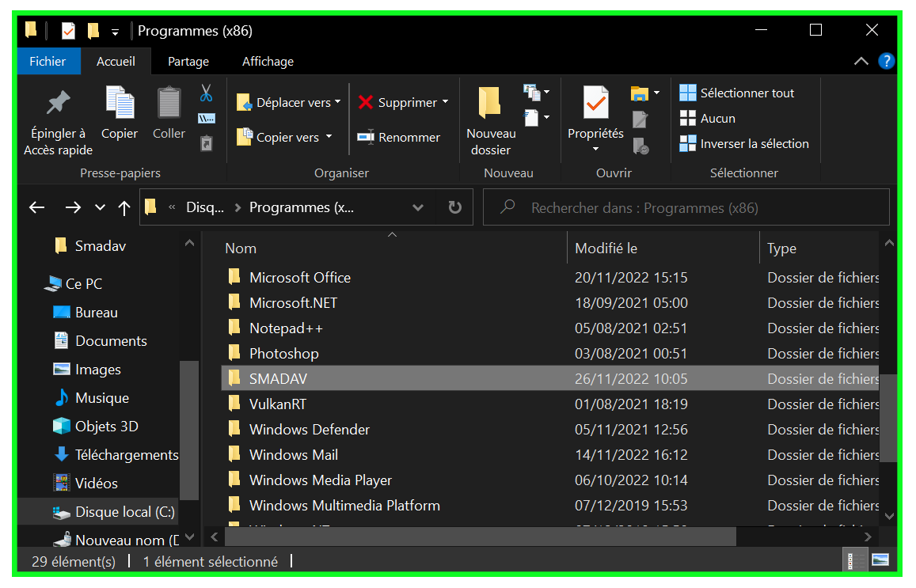This screenshot has height=588, width=916.
Task: Select the Microsoft Office folder
Action: 549,277
